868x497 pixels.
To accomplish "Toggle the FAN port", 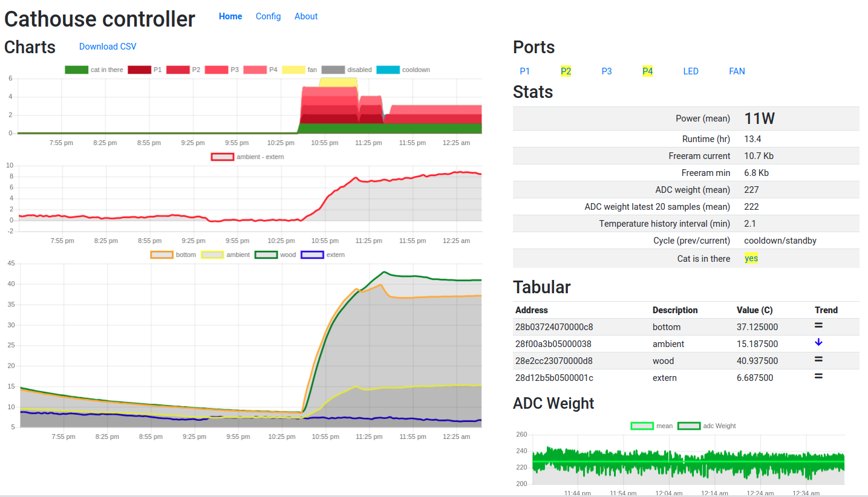I will point(737,71).
